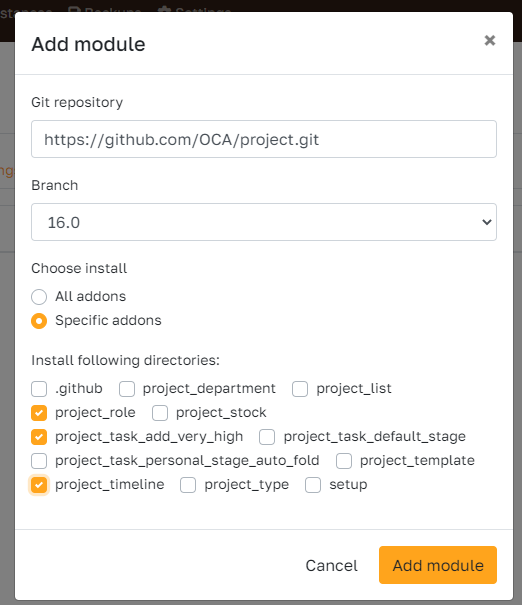Tick the project_list checkbox

(x=300, y=389)
